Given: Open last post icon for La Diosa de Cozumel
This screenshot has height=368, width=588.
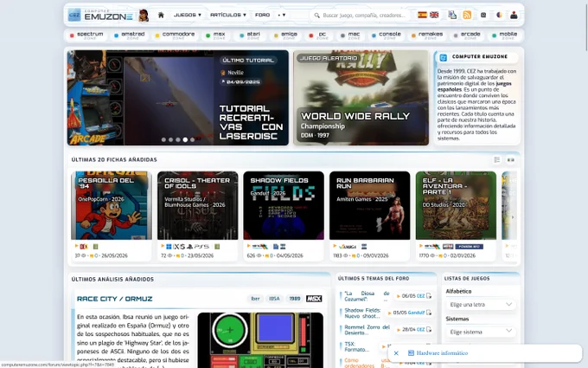Looking at the screenshot, I should click(x=429, y=296).
